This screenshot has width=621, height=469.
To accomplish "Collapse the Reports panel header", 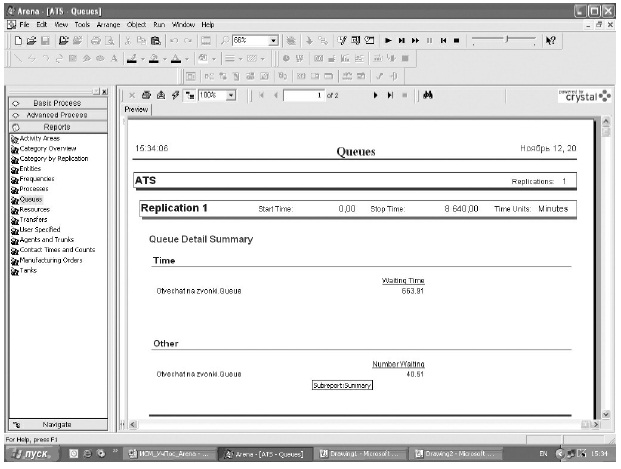I will [58, 127].
